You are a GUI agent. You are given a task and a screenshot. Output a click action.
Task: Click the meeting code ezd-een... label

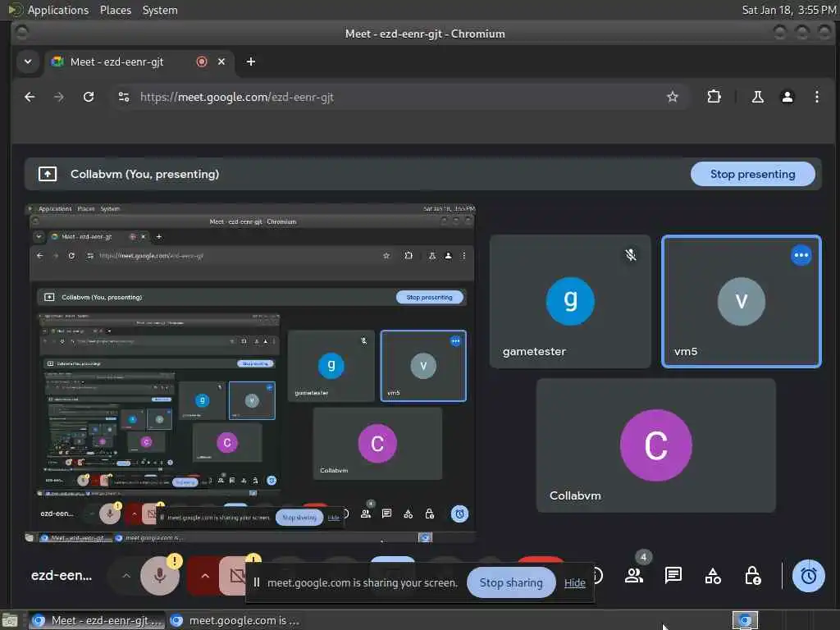[62, 576]
